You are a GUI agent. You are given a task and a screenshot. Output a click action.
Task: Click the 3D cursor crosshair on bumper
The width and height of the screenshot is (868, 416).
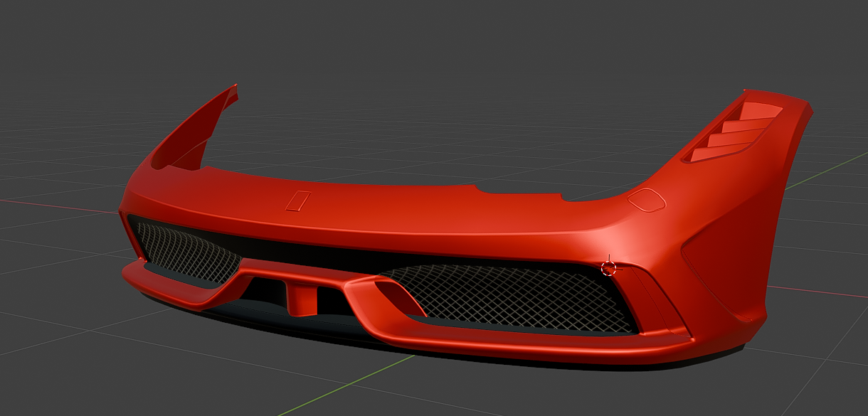click(x=608, y=267)
